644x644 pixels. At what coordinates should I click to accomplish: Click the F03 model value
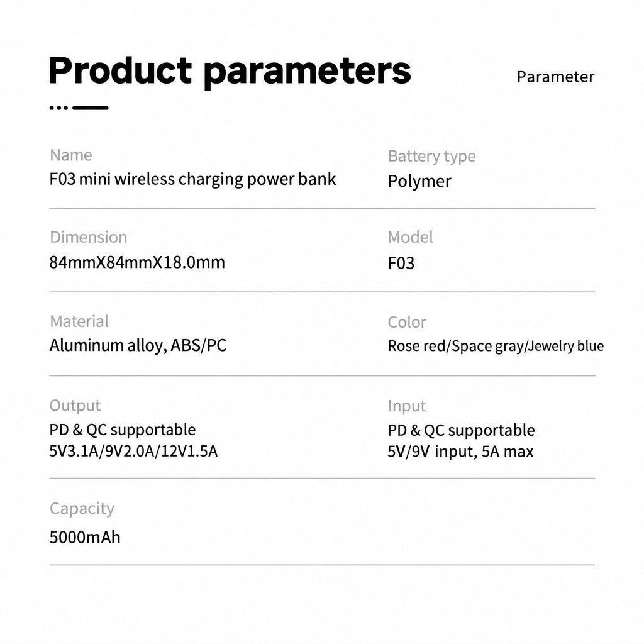click(x=401, y=264)
